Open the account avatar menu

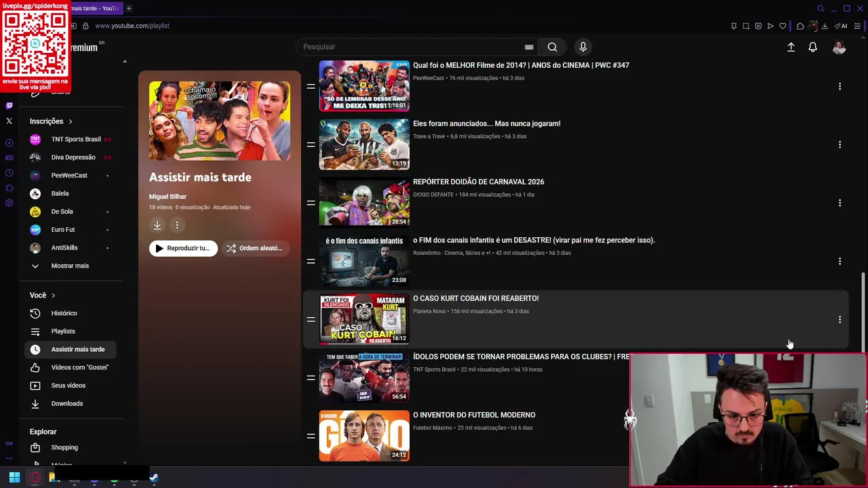click(839, 47)
